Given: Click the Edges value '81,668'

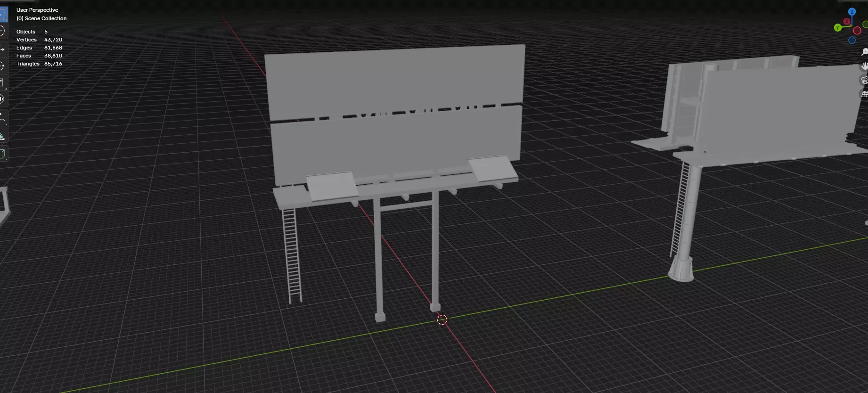Looking at the screenshot, I should pyautogui.click(x=53, y=48).
